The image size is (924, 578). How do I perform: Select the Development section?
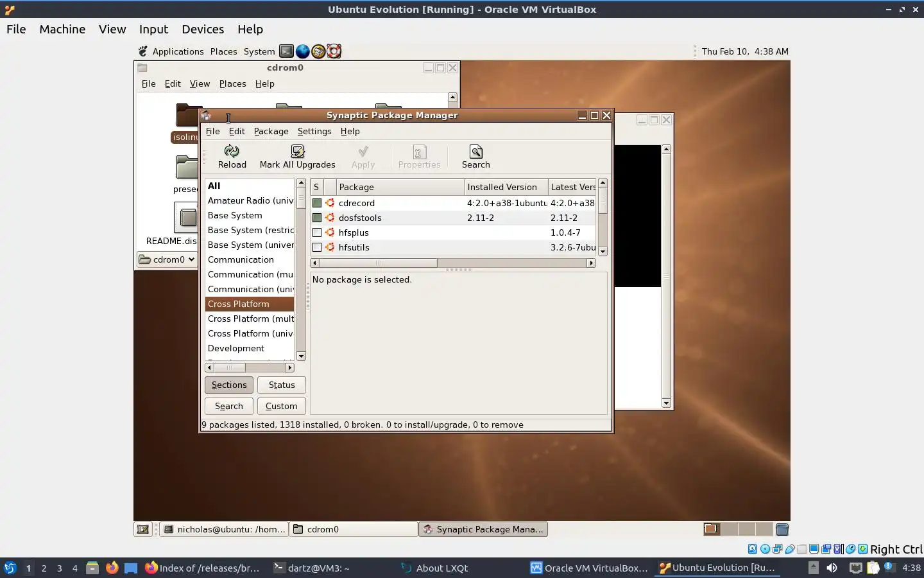250,348
